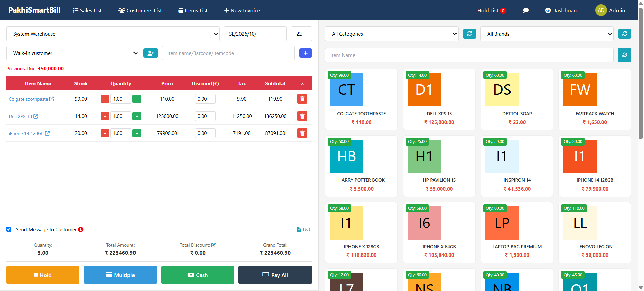This screenshot has height=291, width=644.
Task: Increase quantity of Colgate toothpaste
Action: pyautogui.click(x=137, y=99)
